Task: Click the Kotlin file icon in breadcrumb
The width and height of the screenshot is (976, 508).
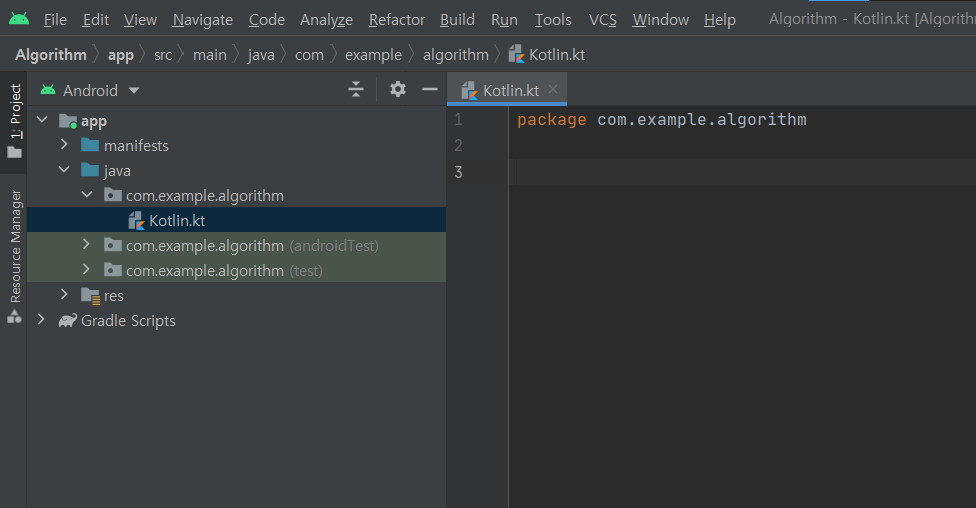Action: coord(516,55)
